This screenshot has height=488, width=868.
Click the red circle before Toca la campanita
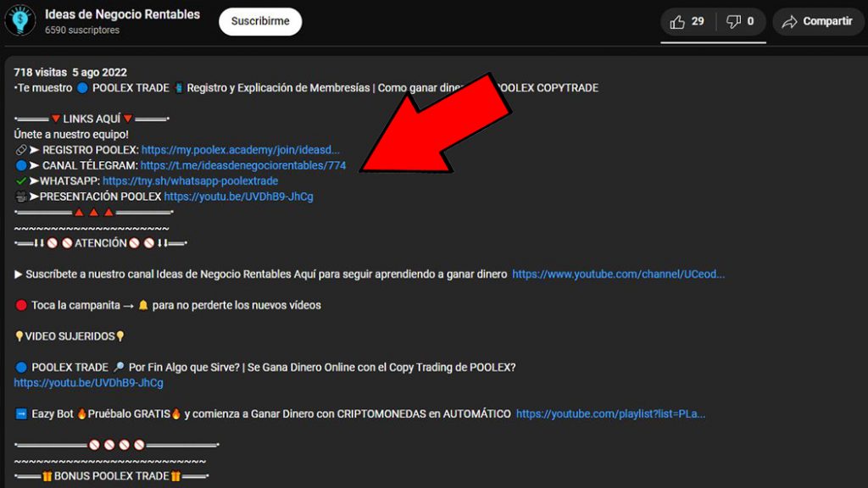[21, 305]
